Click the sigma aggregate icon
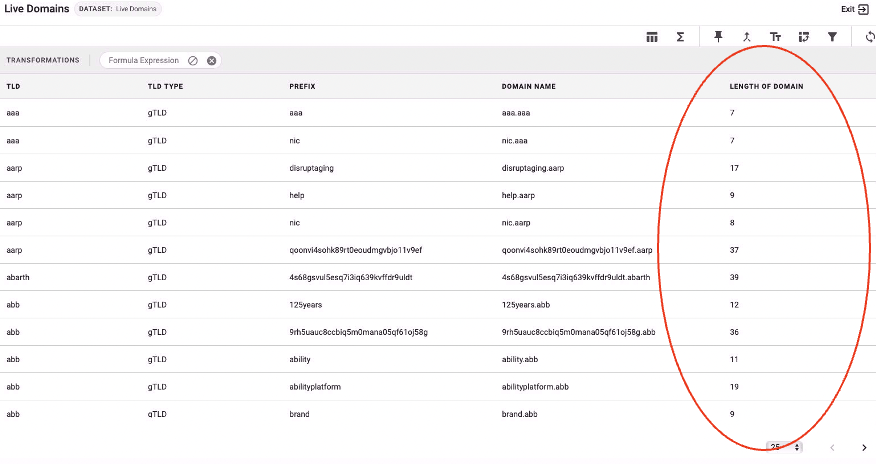Viewport: 876px width, 464px height. [680, 37]
